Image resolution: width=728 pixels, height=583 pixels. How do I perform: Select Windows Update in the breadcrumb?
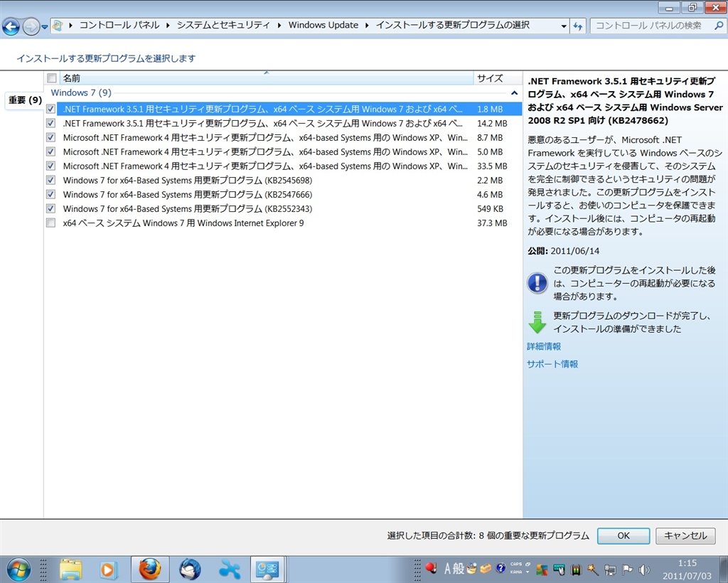click(323, 25)
